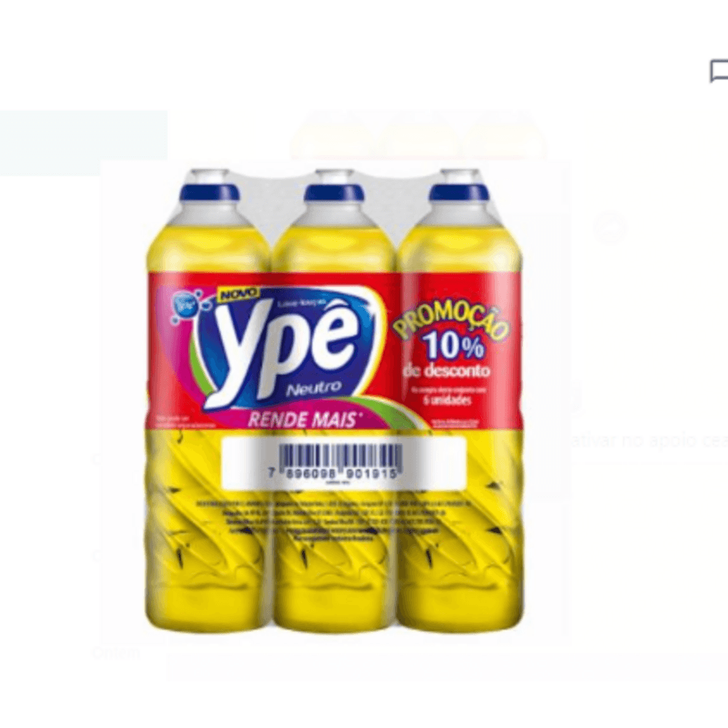Click the faded Ontem date label
The image size is (728, 728).
[116, 653]
